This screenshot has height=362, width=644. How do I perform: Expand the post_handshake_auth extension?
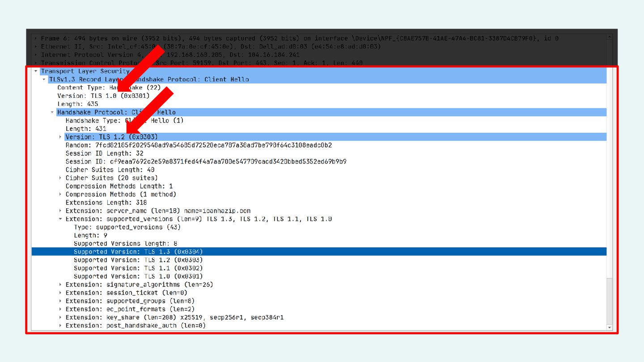(x=61, y=326)
